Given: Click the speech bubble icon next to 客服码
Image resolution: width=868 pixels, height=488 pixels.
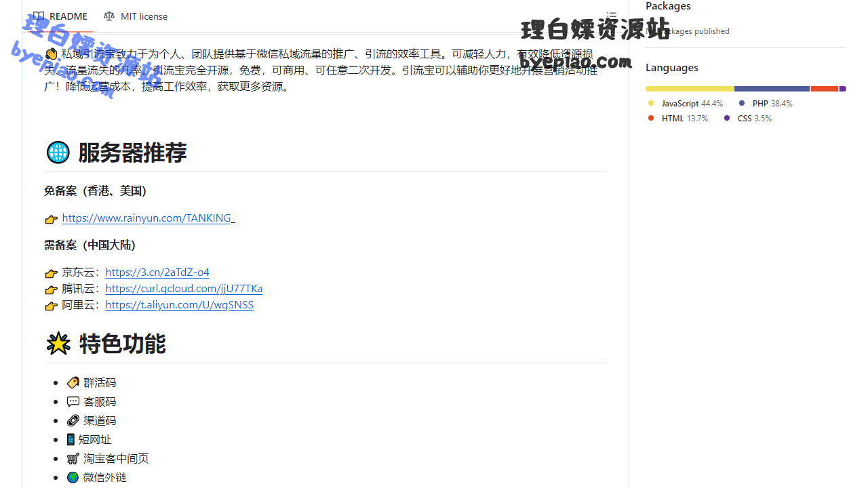Looking at the screenshot, I should (73, 402).
